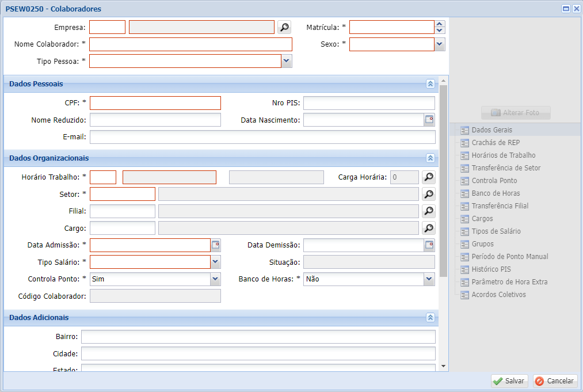Open the Data Nascimento calendar picker

click(429, 120)
